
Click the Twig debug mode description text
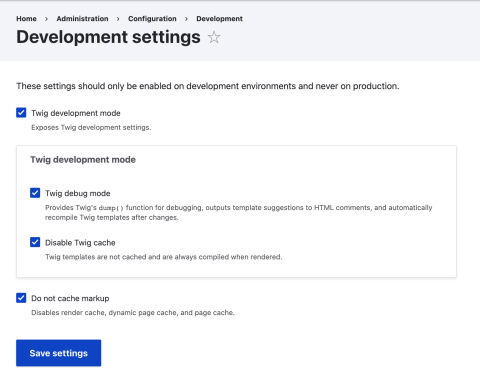pos(239,212)
